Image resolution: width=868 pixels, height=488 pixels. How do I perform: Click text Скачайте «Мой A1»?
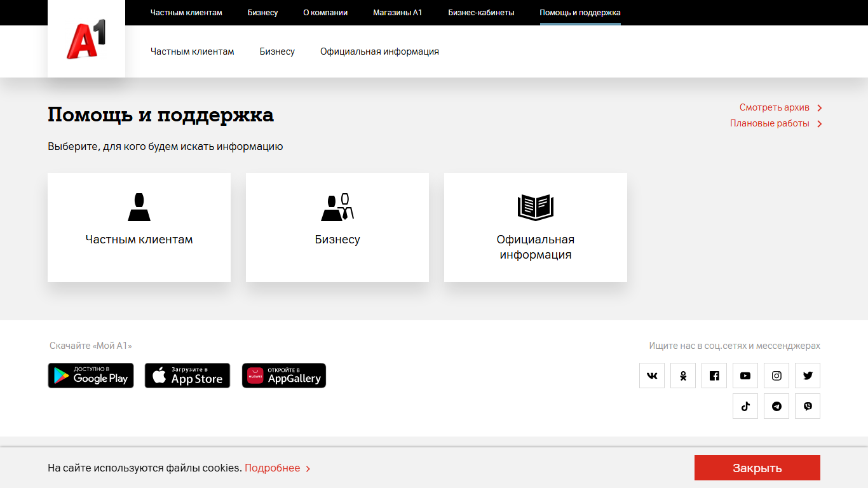[x=91, y=346]
